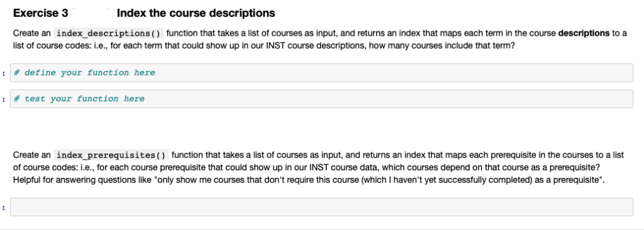The image size is (644, 230).
Task: Click the index_prerequisites() inline code
Action: click(x=111, y=156)
